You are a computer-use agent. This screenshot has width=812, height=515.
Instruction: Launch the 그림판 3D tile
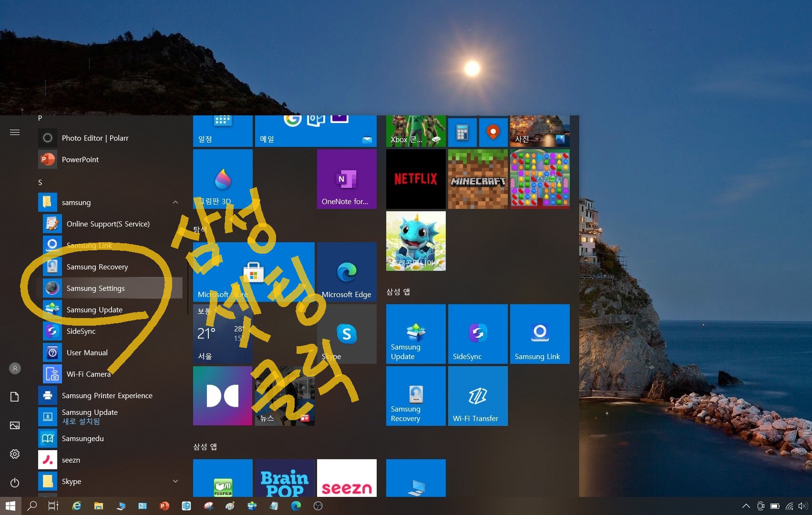(223, 179)
